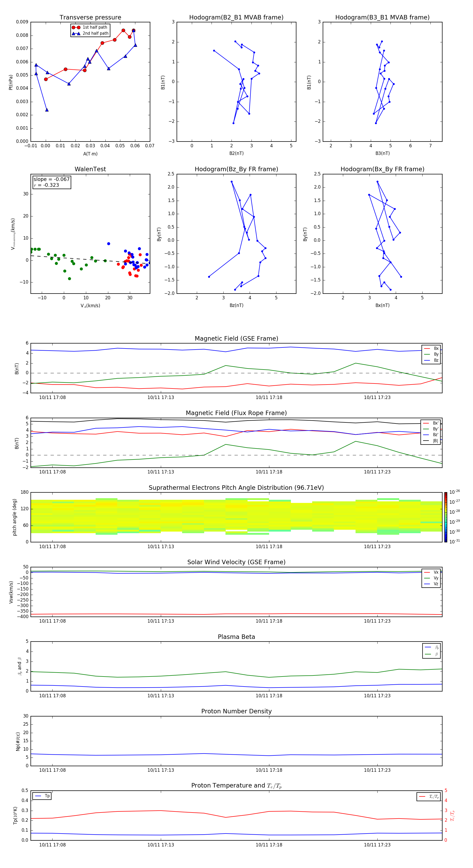Click the 'βp' entry in Plasma Beta legend
This screenshot has height=868, width=473.
coord(431,647)
